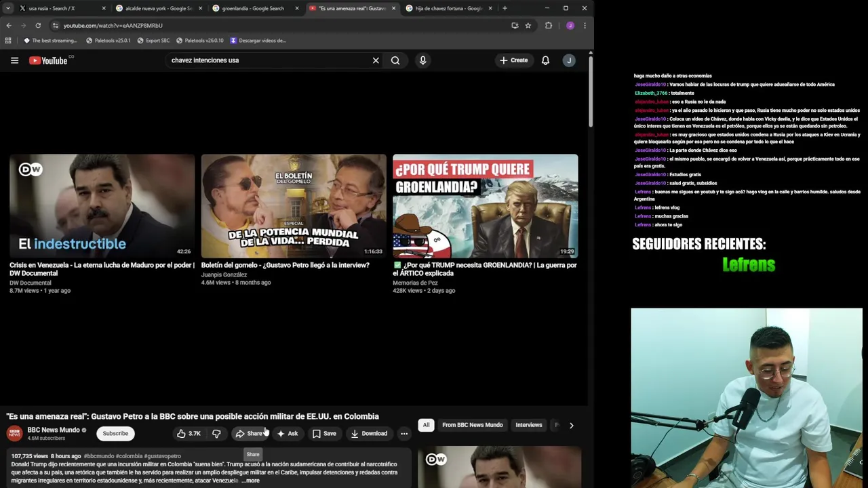The image size is (868, 488).
Task: Open Chrome extensions puzzle icon
Action: 549,26
